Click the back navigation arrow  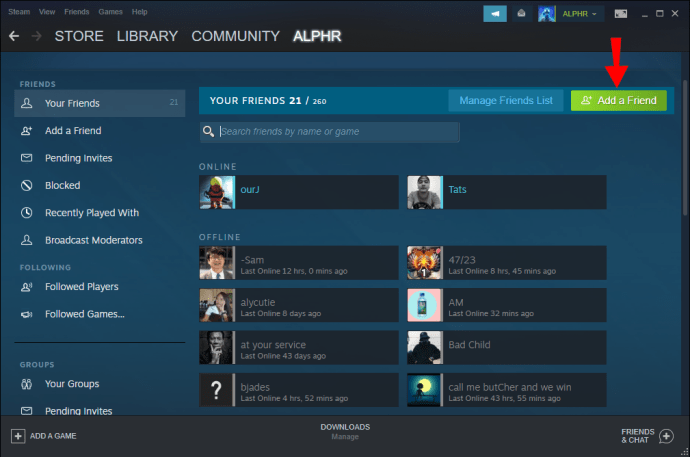(x=14, y=36)
